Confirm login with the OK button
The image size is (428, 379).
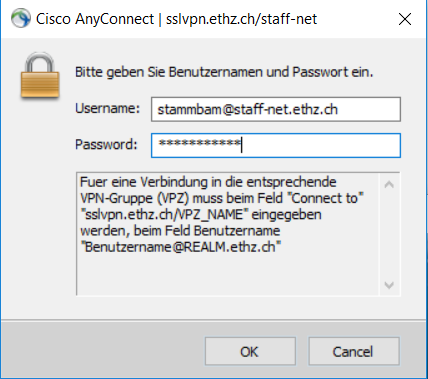(250, 351)
